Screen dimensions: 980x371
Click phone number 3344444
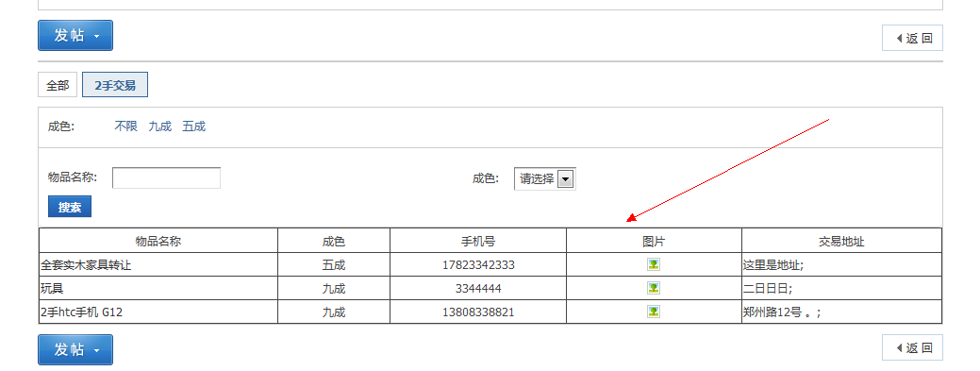478,289
